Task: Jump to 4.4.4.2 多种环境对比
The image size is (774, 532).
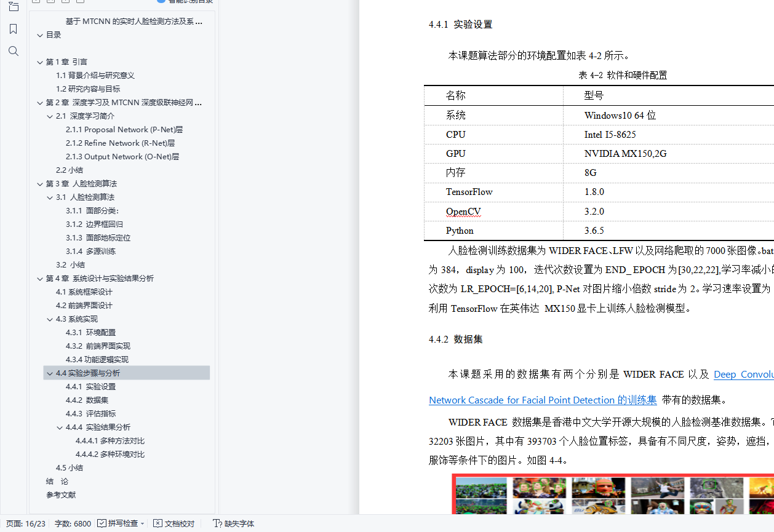Action: pos(110,455)
